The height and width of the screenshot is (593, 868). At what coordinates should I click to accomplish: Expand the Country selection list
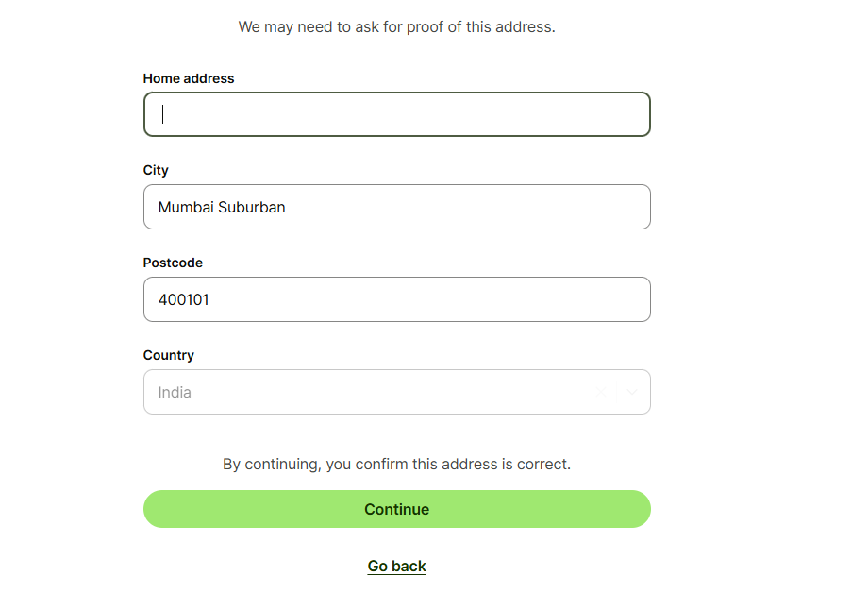tap(630, 390)
